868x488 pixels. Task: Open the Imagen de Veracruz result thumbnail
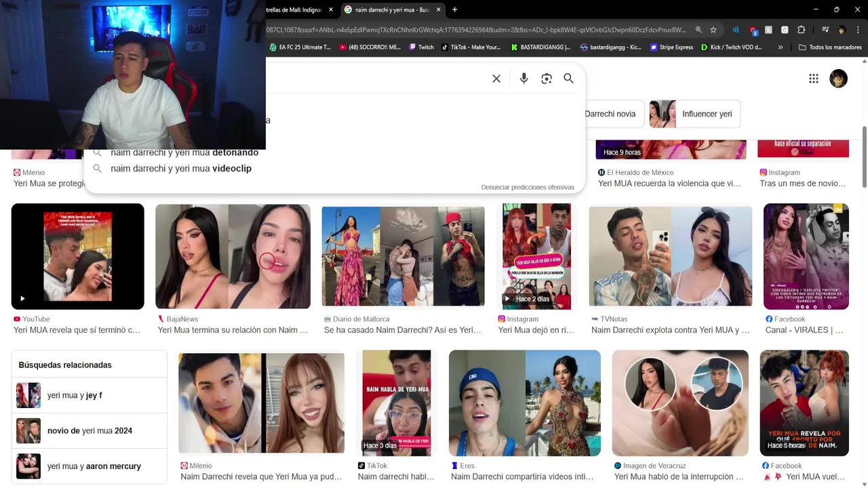(x=680, y=403)
